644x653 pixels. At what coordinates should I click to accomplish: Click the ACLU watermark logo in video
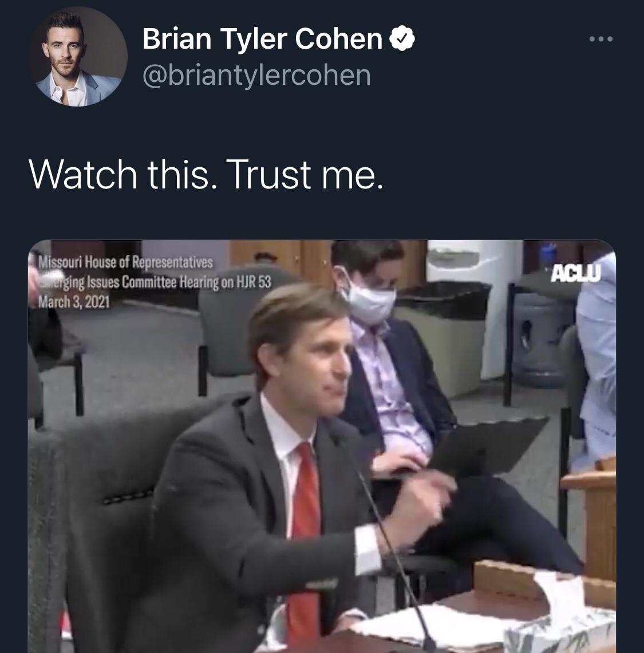(x=576, y=274)
